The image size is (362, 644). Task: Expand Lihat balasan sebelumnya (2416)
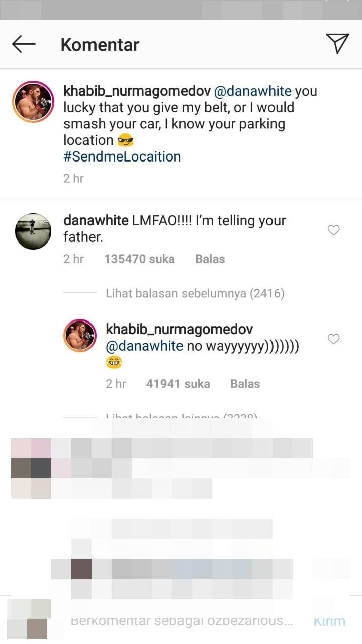pos(195,293)
